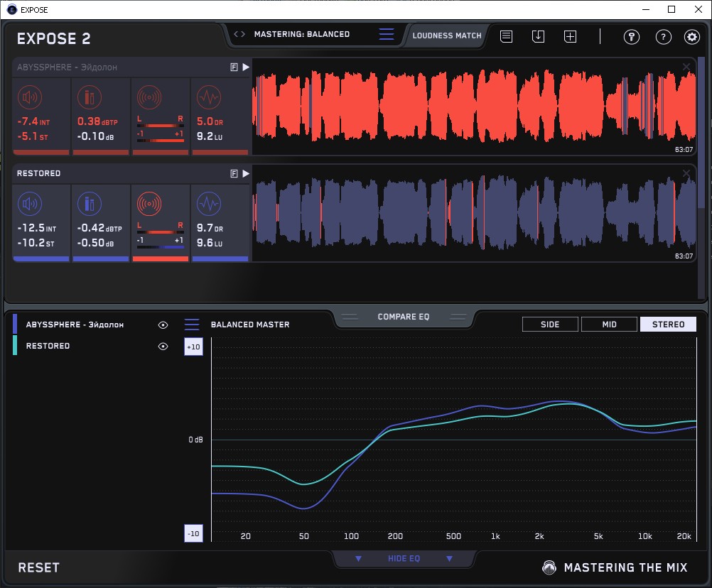Open the notes list icon in the toolbar

coord(507,36)
